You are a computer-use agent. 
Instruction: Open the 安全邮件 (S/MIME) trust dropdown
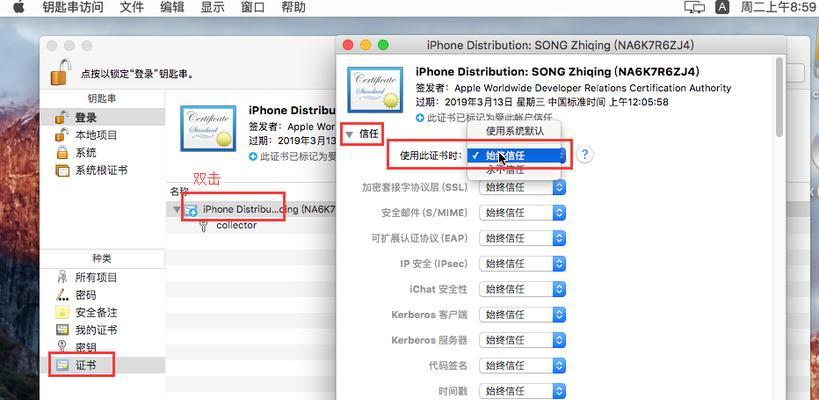pyautogui.click(x=522, y=213)
